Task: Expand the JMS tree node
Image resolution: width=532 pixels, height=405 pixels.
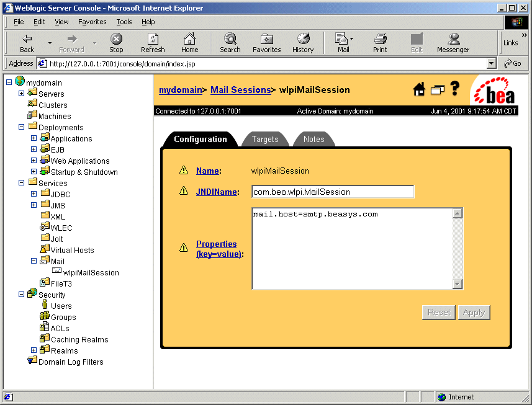Action: 34,205
